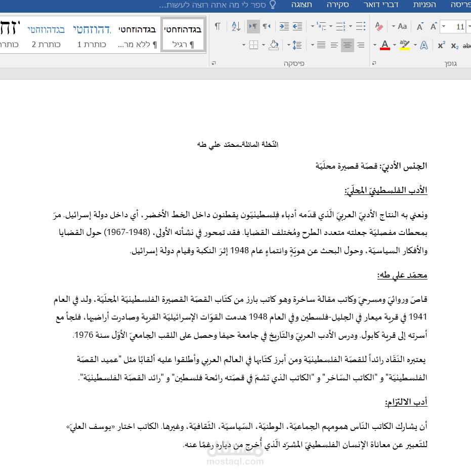Open the דברי דואר tab
Image resolution: width=471 pixels, height=476 pixels.
click(380, 5)
